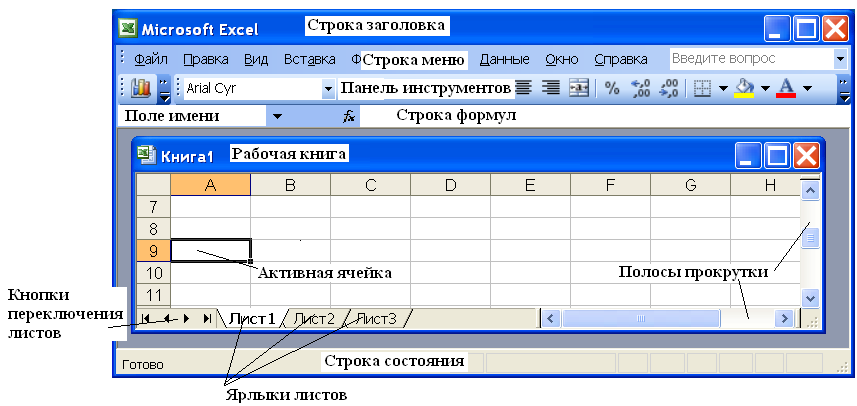Select column A header
Viewport: 857px width, 406px height.
[210, 185]
